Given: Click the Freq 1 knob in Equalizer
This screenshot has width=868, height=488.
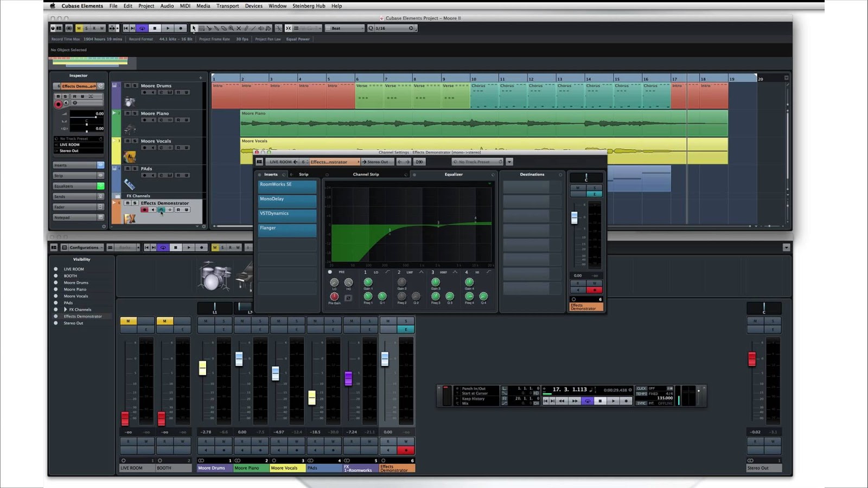Looking at the screenshot, I should [x=368, y=296].
